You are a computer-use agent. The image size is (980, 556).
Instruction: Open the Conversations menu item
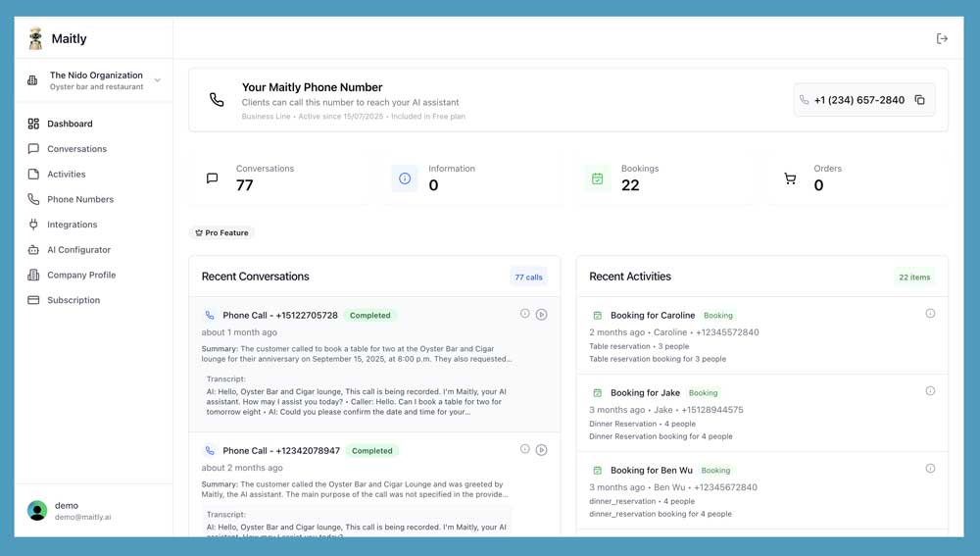[x=76, y=149]
